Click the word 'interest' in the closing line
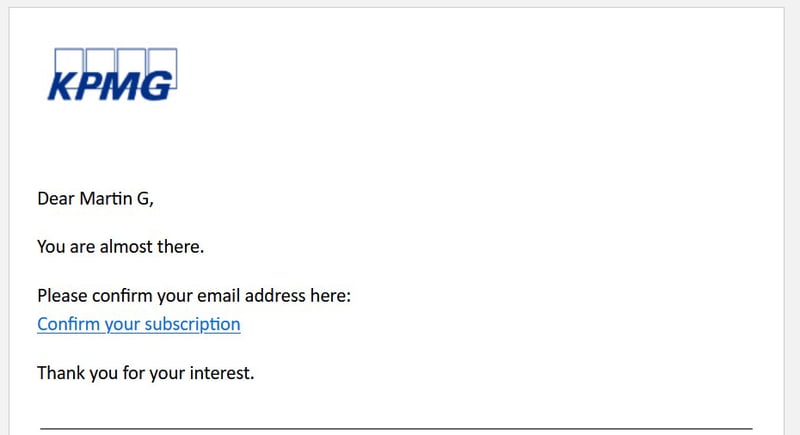This screenshot has width=800, height=435. [x=219, y=373]
